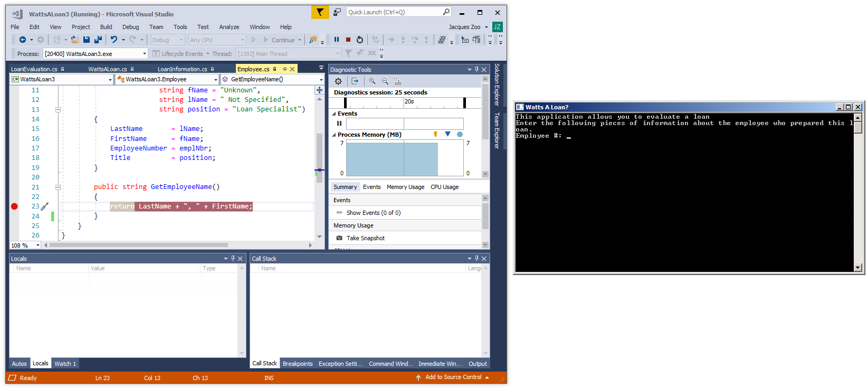Open Diagnostic Tools settings gear icon
The image size is (868, 388).
338,81
